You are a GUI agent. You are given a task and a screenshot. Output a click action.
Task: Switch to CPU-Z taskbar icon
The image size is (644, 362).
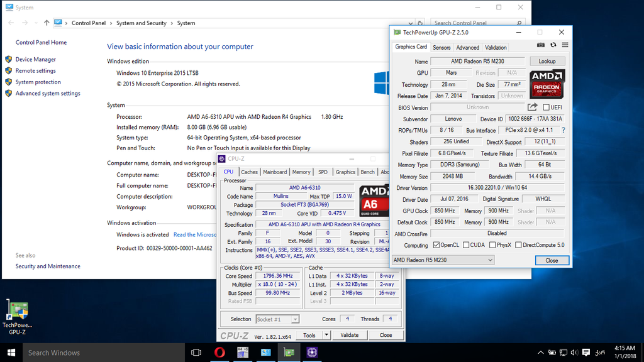tap(312, 353)
